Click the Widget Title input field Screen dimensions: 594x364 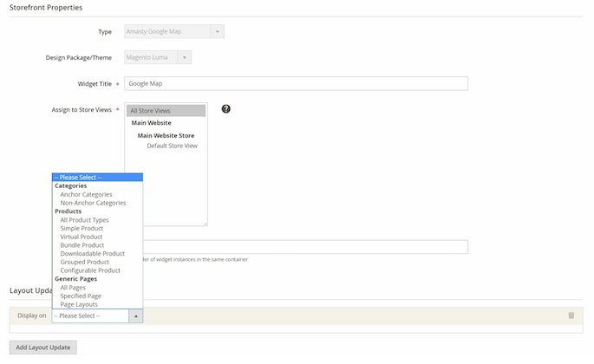click(296, 84)
